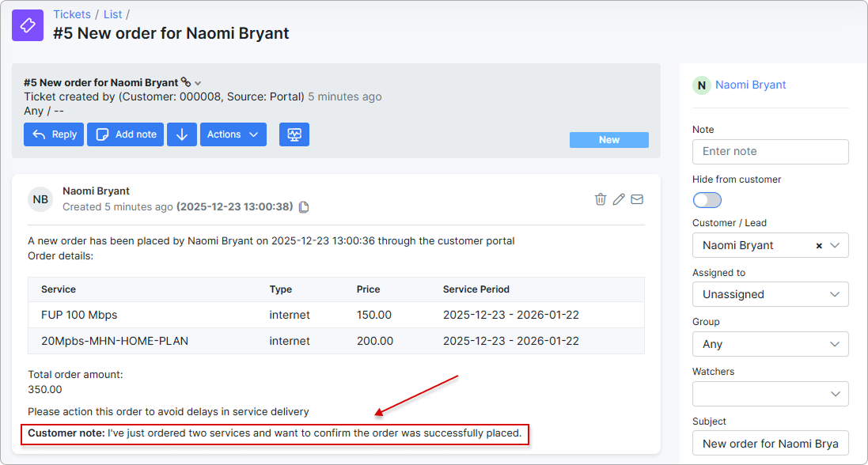The image size is (868, 465).
Task: Open the Actions dropdown menu
Action: pos(233,134)
